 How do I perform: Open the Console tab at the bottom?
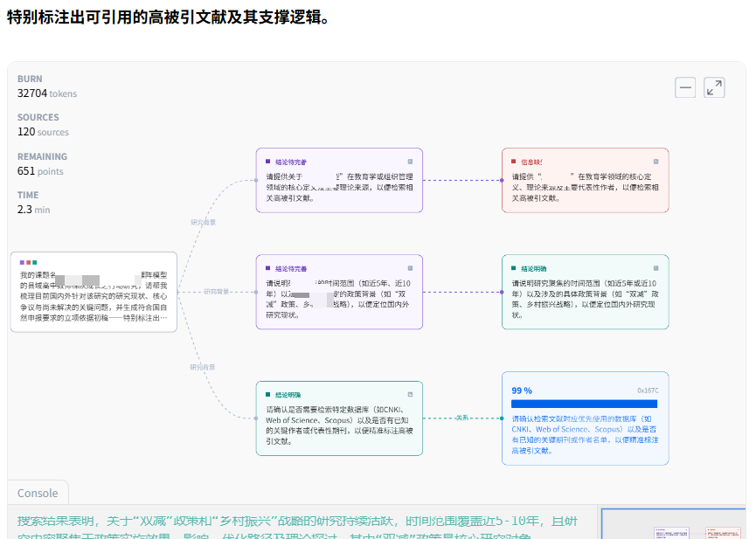(37, 493)
